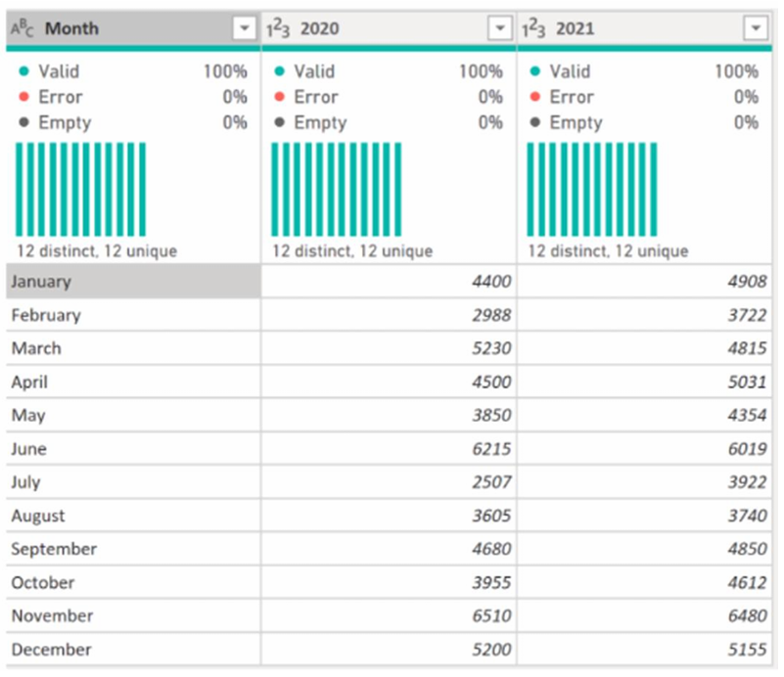Click the 2021 column header name
This screenshot has height=677, width=784.
(575, 29)
